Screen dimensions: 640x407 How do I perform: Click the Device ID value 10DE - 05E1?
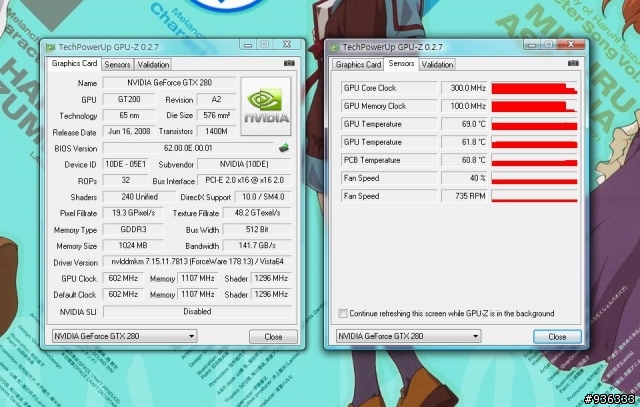tap(125, 164)
